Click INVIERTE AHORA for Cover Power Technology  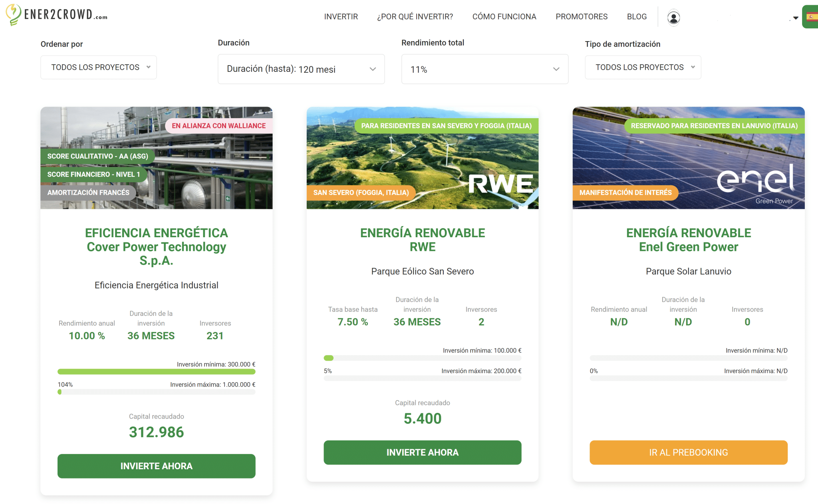coord(157,466)
